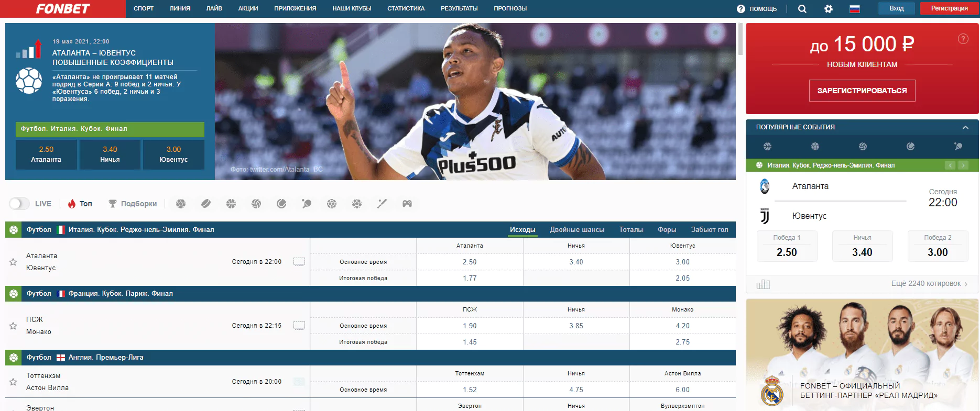Open Real Madrid partner banner
Image resolution: width=980 pixels, height=411 pixels.
tap(862, 355)
